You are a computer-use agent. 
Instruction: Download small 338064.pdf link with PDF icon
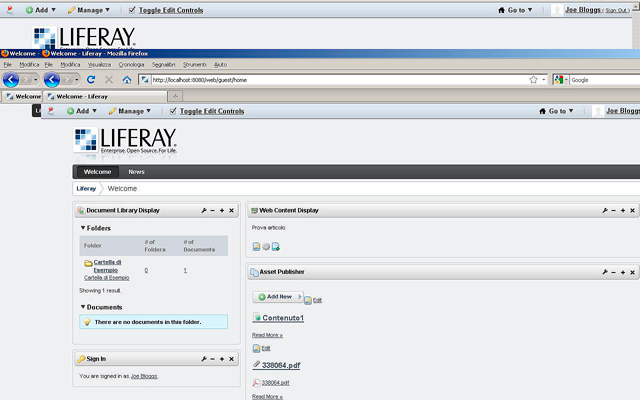[x=276, y=383]
